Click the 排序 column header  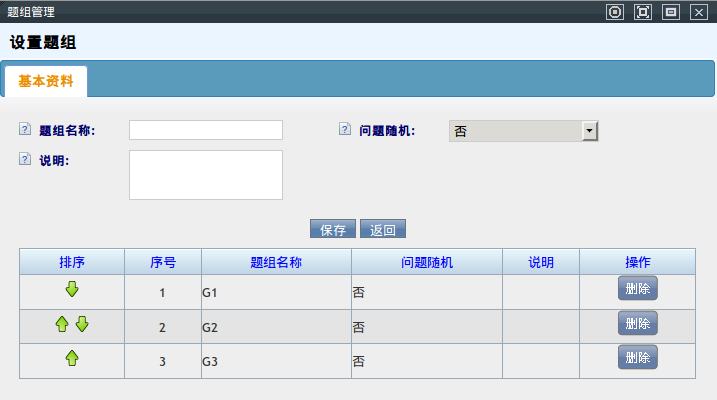pyautogui.click(x=72, y=262)
